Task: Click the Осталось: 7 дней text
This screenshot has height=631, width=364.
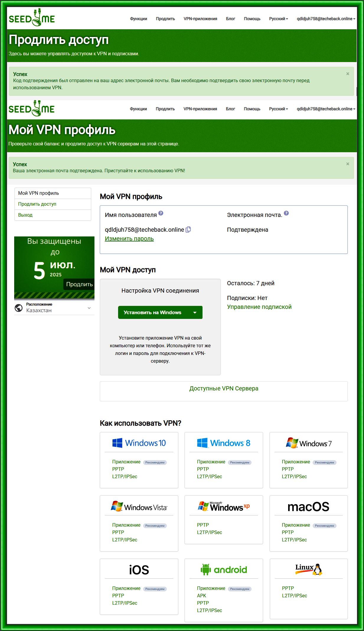Action: [251, 283]
